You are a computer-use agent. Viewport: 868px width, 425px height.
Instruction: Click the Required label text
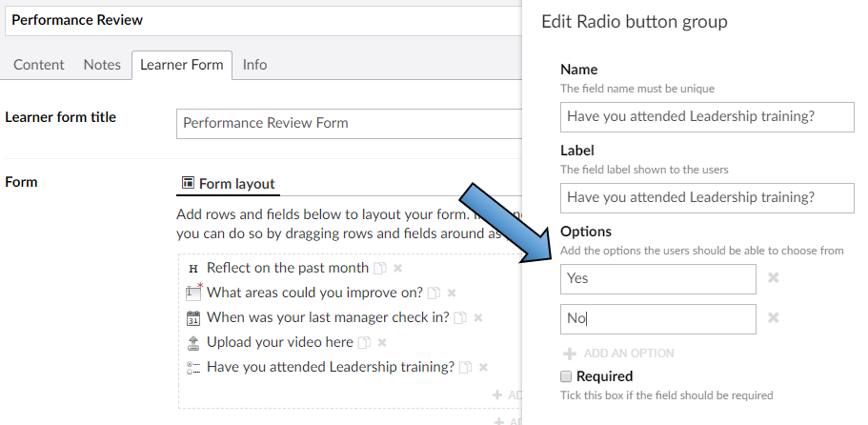click(x=604, y=376)
